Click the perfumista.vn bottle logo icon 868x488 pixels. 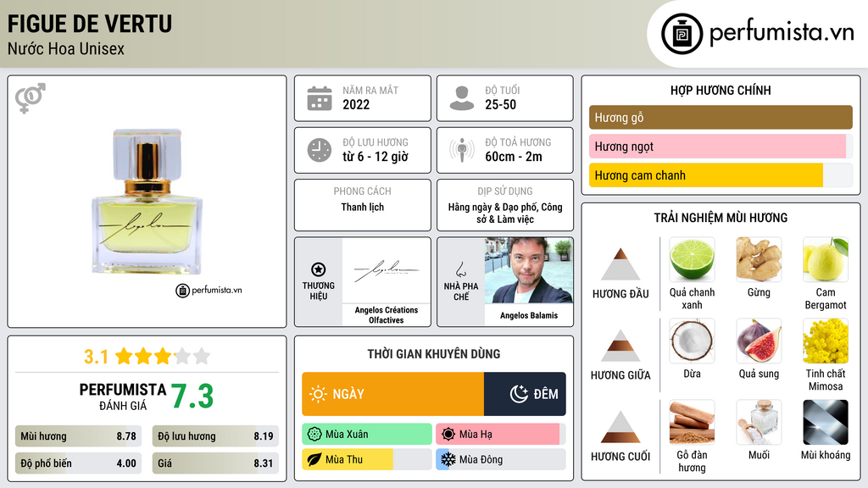point(682,34)
